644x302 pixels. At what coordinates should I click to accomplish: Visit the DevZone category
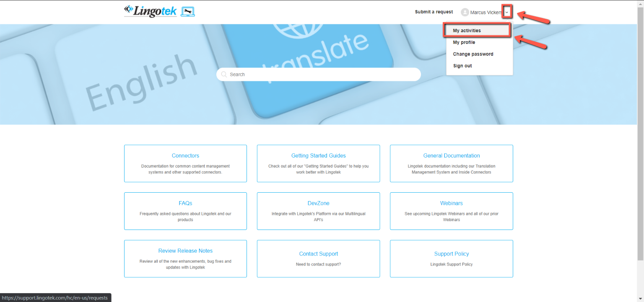point(318,203)
